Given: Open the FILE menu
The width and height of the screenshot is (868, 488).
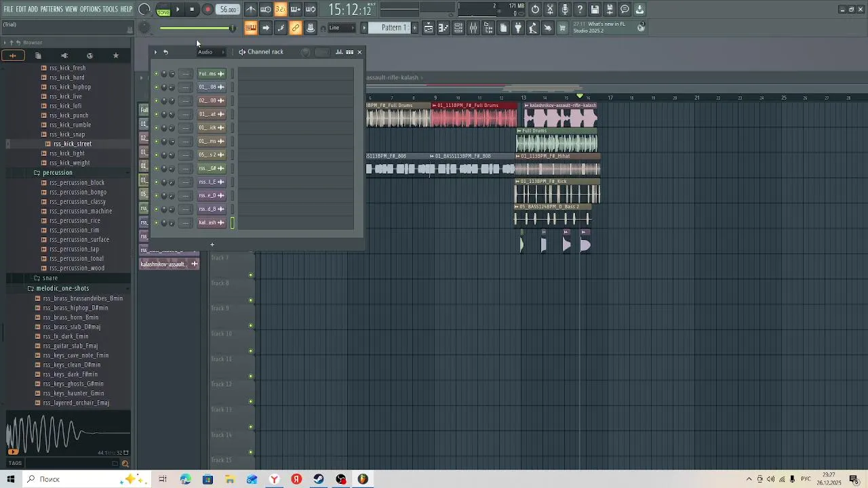Looking at the screenshot, I should point(8,9).
